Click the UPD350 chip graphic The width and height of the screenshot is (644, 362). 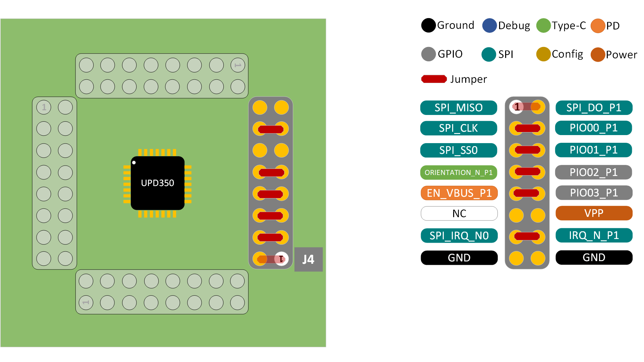[158, 183]
